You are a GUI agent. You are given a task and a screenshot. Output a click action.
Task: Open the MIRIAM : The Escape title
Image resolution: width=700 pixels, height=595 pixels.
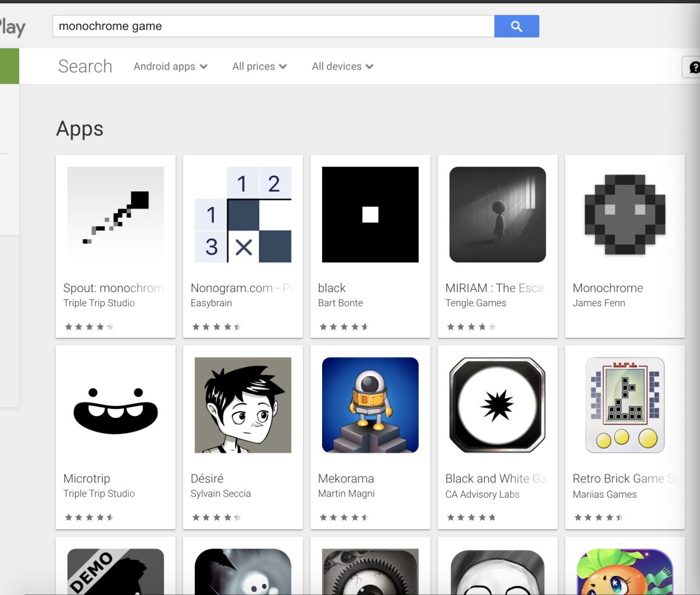coord(494,288)
